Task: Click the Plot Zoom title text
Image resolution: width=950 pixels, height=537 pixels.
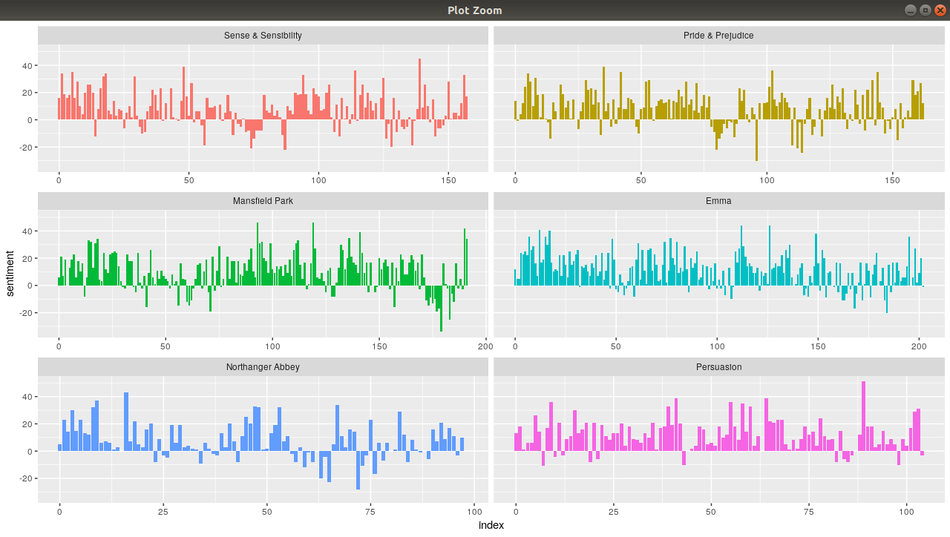Action: point(475,10)
